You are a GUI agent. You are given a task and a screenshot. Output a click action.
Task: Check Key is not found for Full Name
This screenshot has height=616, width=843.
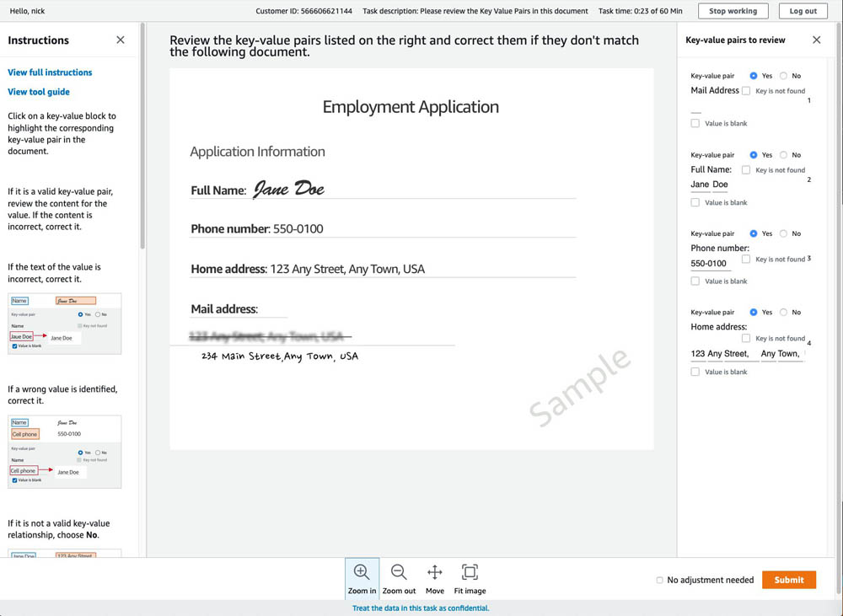point(746,170)
